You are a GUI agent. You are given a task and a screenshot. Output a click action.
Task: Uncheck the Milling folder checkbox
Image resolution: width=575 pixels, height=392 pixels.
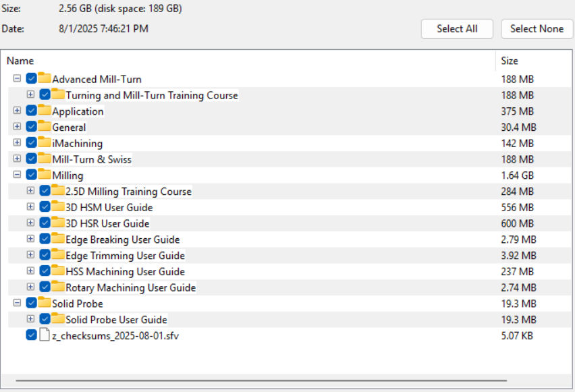31,175
